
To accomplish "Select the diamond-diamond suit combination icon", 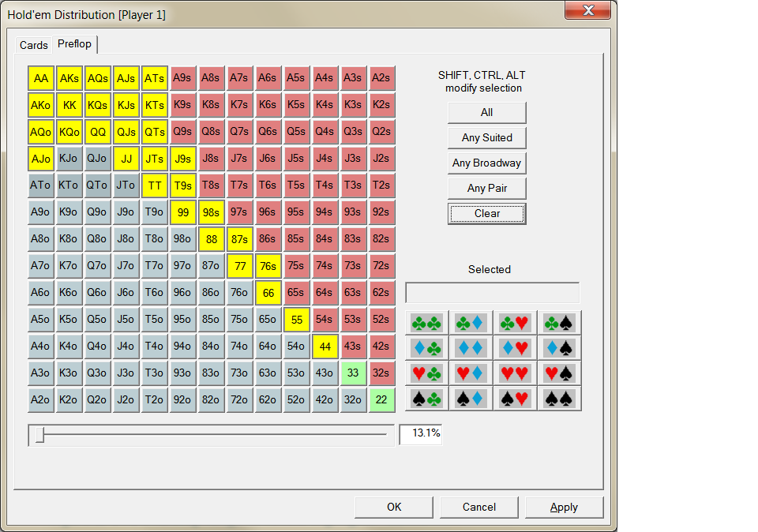I will 471,348.
